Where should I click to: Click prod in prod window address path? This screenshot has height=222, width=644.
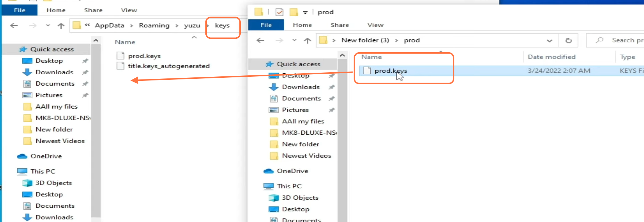[x=412, y=40]
